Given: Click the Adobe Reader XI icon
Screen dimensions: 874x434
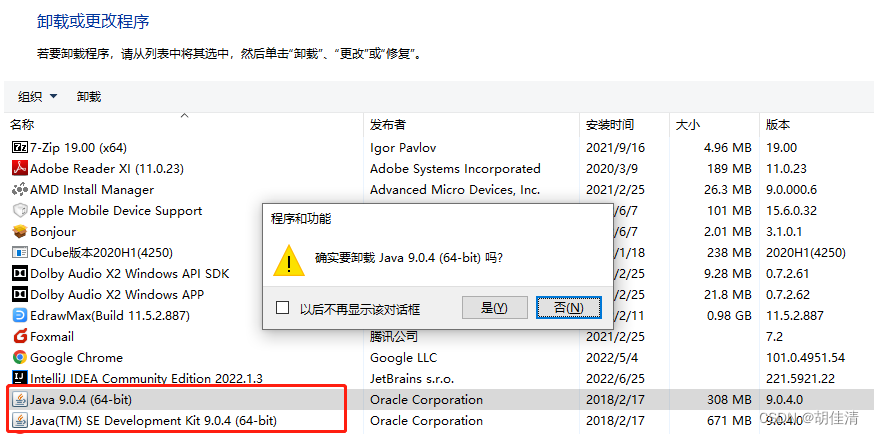Looking at the screenshot, I should [20, 168].
